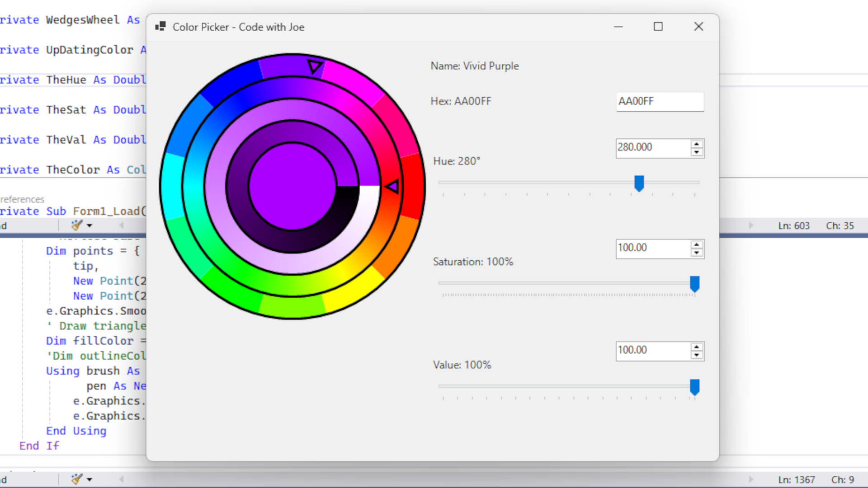Maximize the Color Picker window
The height and width of the screenshot is (488, 868).
pos(658,27)
